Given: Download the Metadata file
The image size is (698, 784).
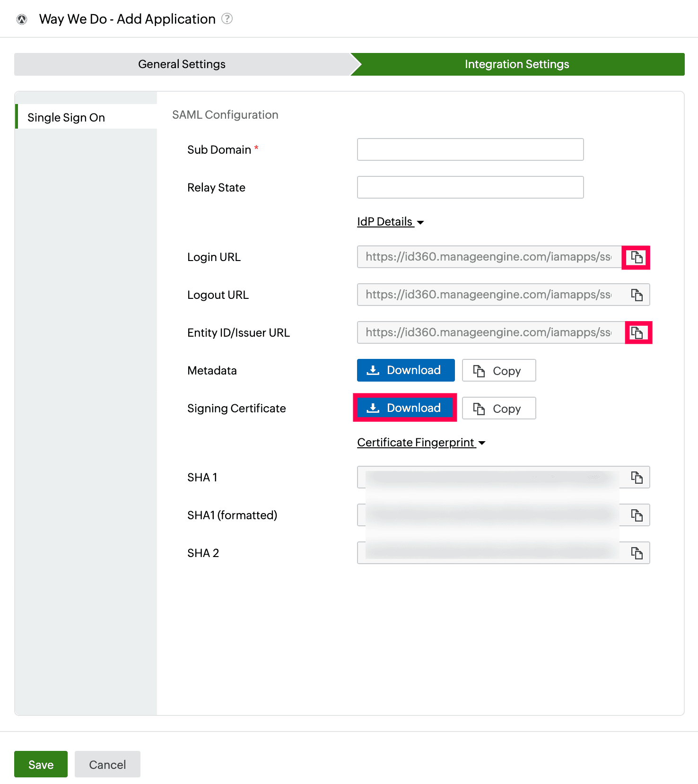Looking at the screenshot, I should click(406, 370).
